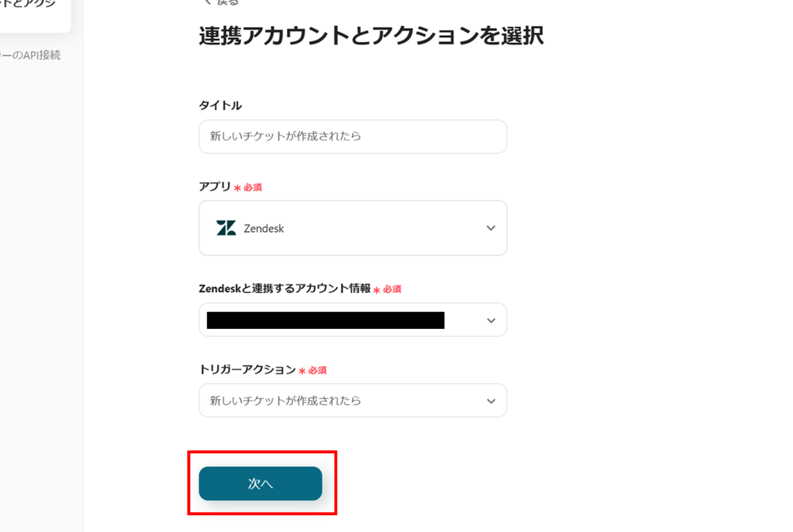The width and height of the screenshot is (793, 532).
Task: Click the back arrow next to 戻る
Action: click(208, 2)
